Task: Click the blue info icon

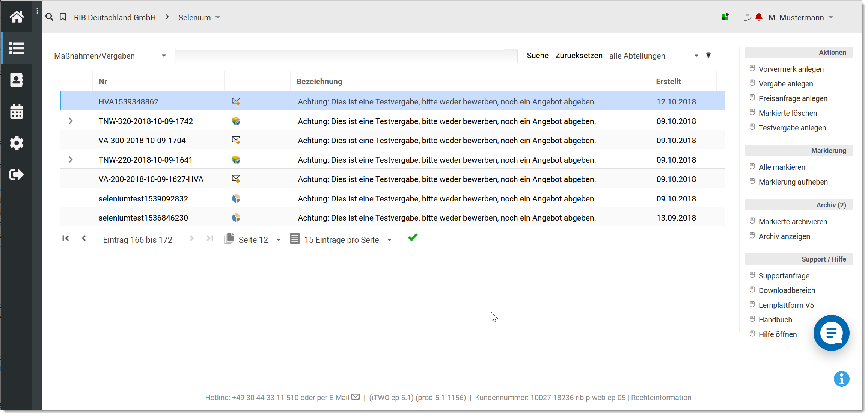Action: coord(841,379)
